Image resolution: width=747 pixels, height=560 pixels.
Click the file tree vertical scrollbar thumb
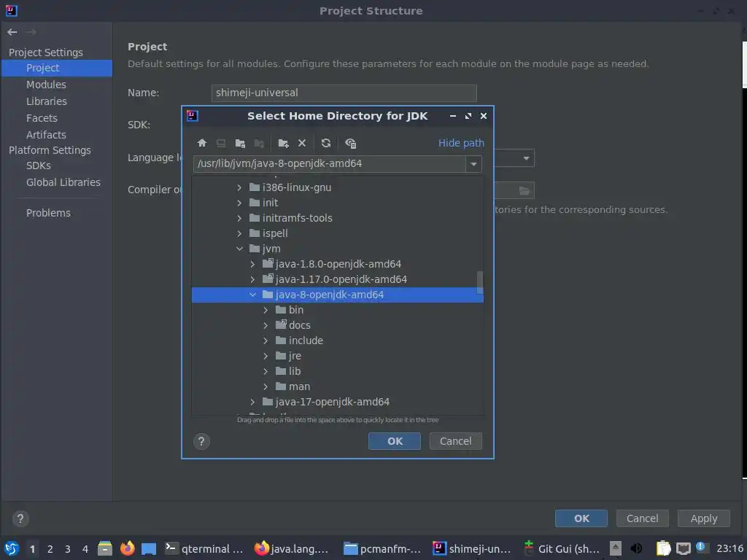(480, 282)
